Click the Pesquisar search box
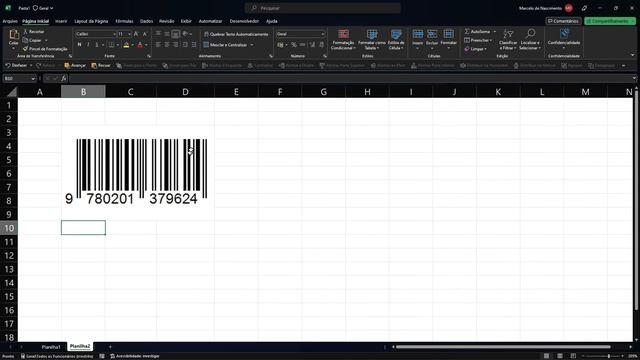640x360 pixels. (322, 8)
